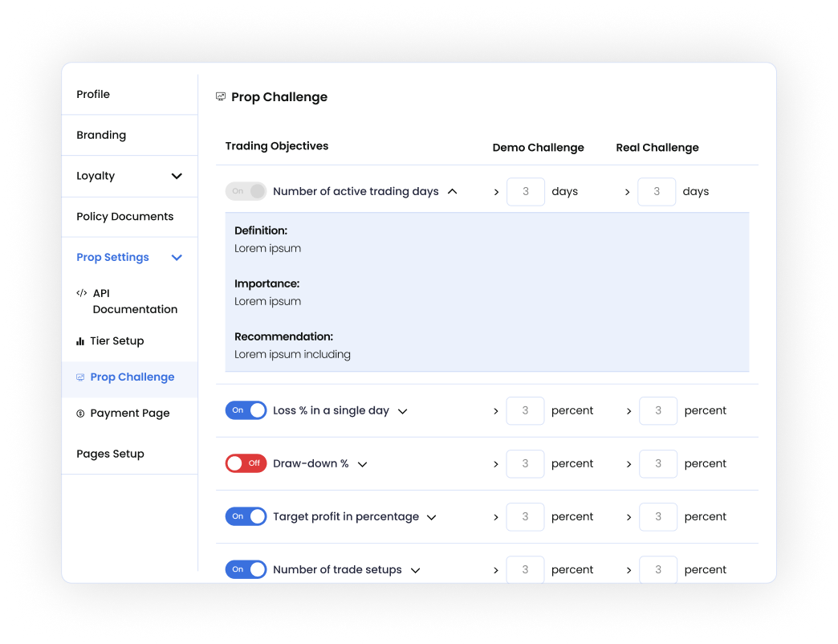Turn on the Draw-down % toggle

point(246,463)
